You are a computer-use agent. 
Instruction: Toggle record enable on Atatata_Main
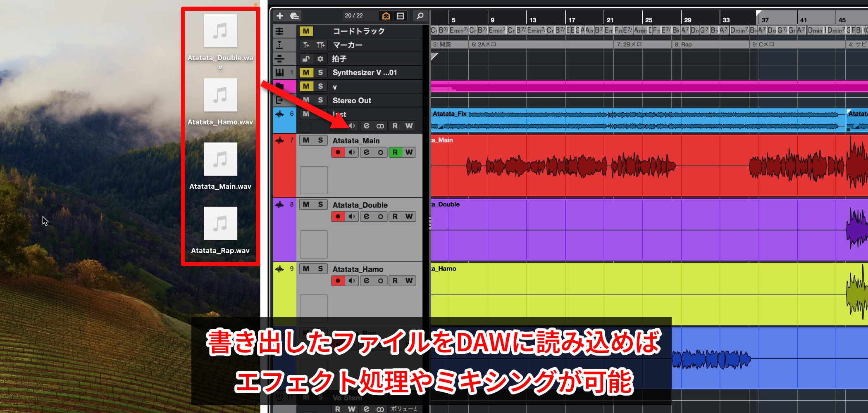(338, 152)
